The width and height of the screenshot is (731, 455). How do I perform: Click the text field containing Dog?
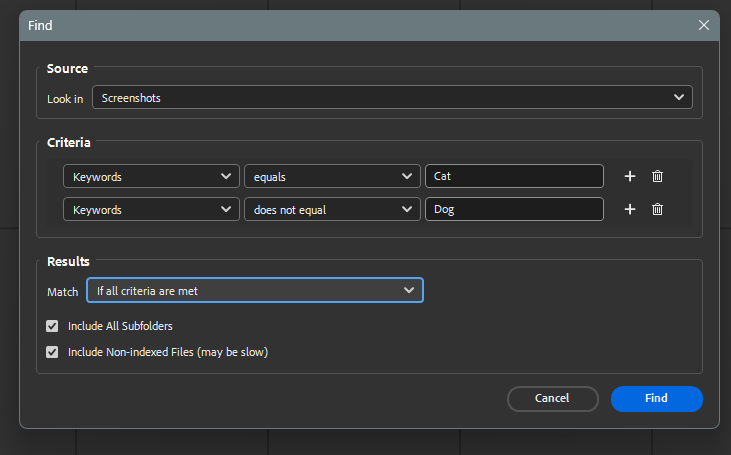(x=514, y=209)
